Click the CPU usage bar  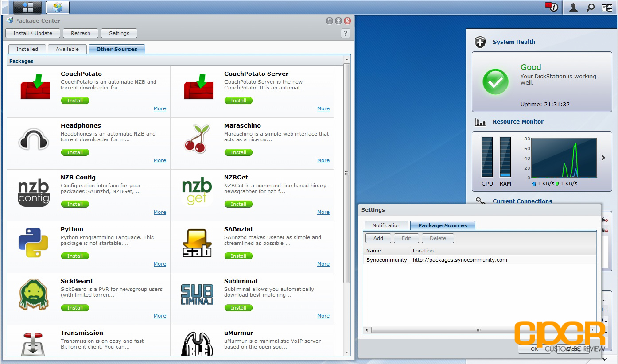[x=487, y=157]
